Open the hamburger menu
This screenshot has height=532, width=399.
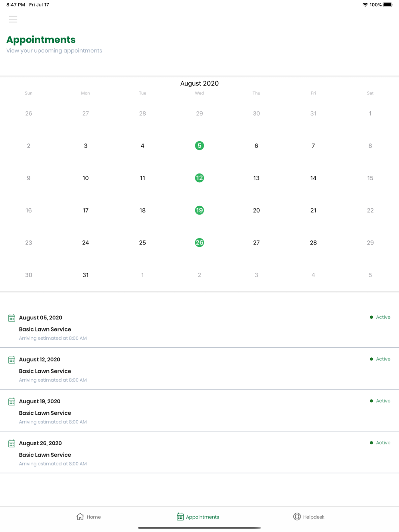coord(13,19)
